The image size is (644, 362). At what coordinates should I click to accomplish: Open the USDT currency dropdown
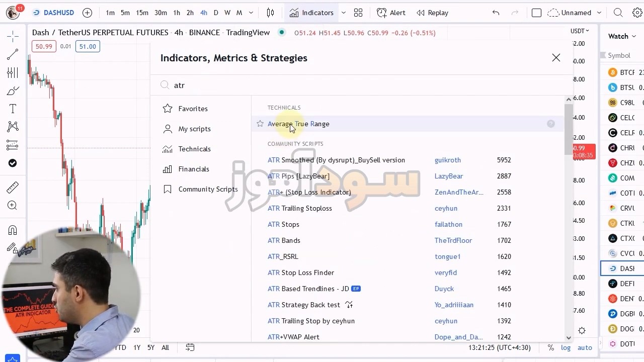(580, 31)
